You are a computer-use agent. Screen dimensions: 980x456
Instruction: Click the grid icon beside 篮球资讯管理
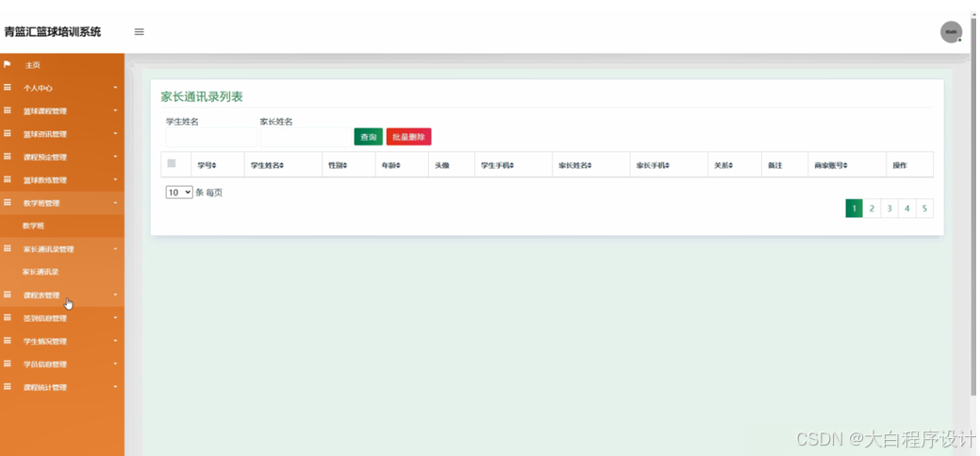[x=8, y=133]
